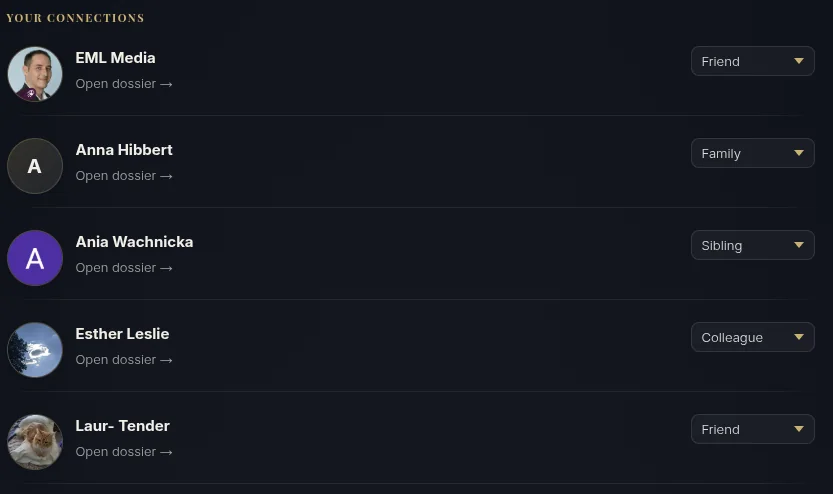This screenshot has width=833, height=494.
Task: Open dossier for Anna Hibbert
Action: pyautogui.click(x=124, y=176)
